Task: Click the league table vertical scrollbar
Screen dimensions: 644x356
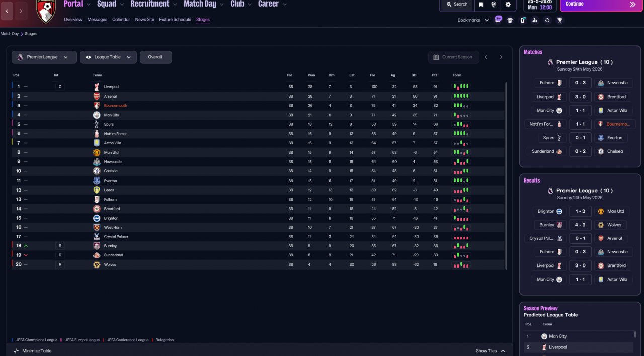Action: pyautogui.click(x=506, y=175)
